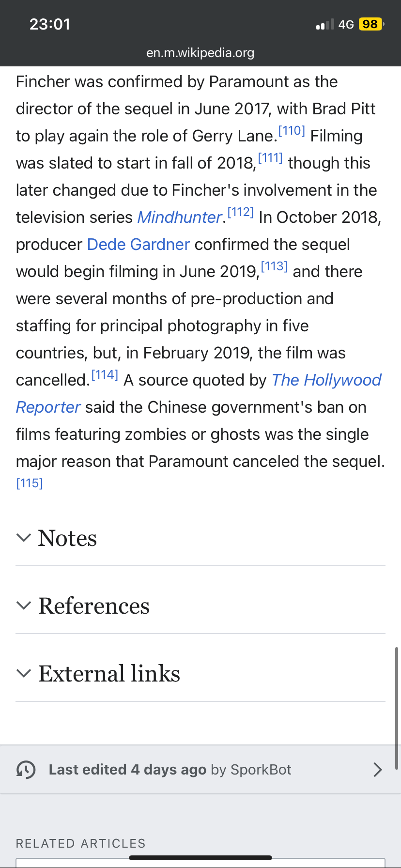Open citation reference [111]
The width and height of the screenshot is (401, 868).
tap(270, 157)
